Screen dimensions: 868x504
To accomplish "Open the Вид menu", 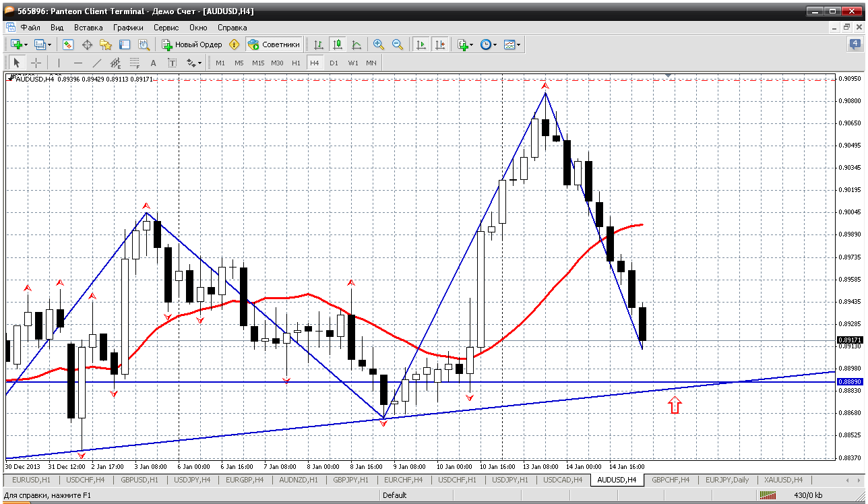I will point(57,28).
